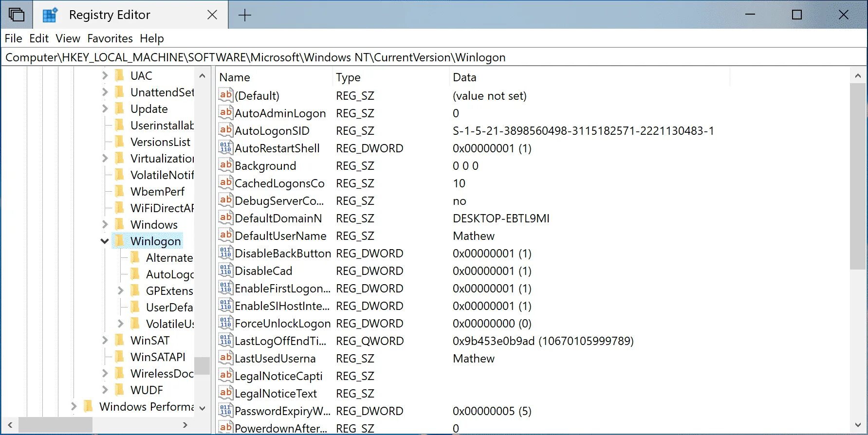Click the string icon beside AutoLogonSID

pyautogui.click(x=225, y=130)
